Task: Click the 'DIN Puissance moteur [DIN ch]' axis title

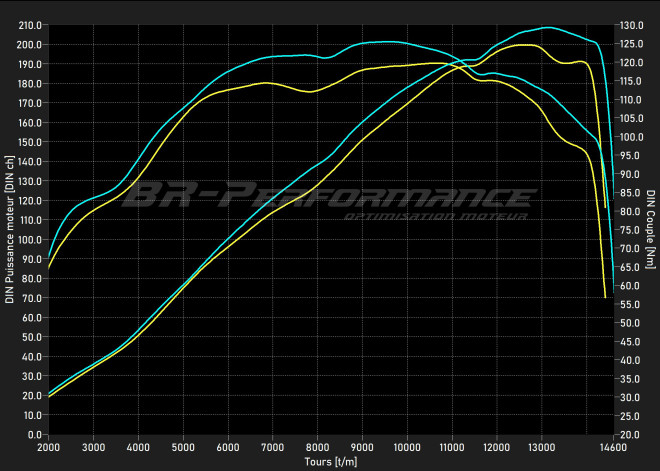Action: 10,229
